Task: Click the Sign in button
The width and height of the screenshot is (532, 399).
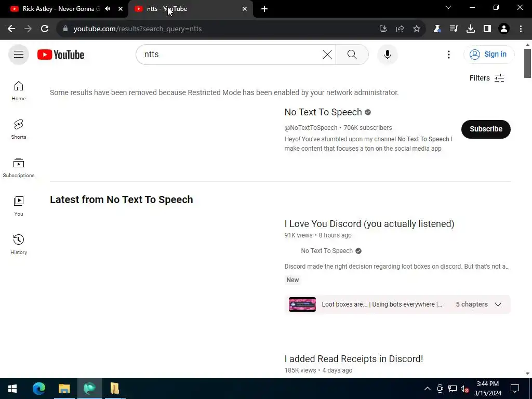Action: pyautogui.click(x=489, y=54)
